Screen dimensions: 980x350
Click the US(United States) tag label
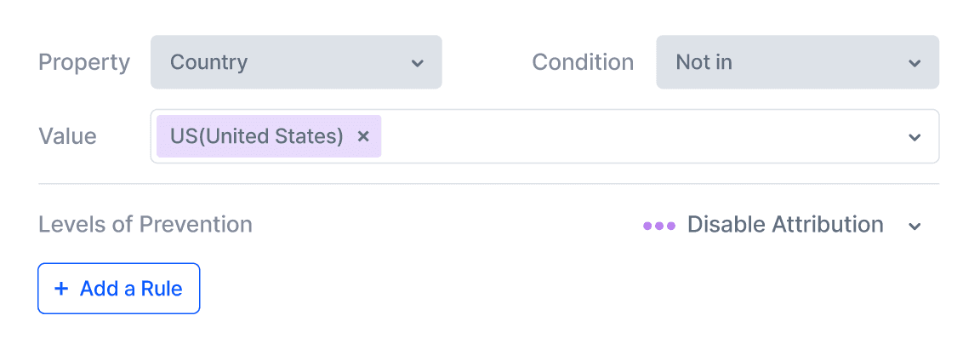[x=257, y=136]
